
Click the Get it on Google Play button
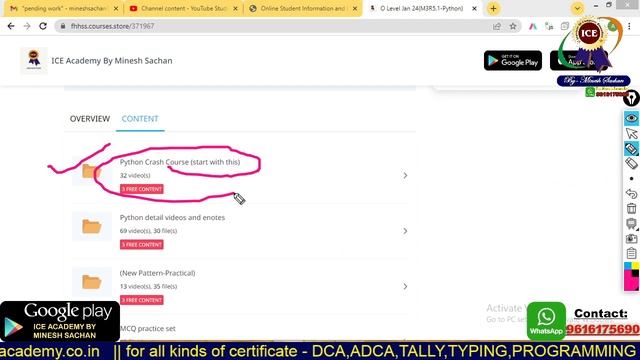[x=513, y=60]
